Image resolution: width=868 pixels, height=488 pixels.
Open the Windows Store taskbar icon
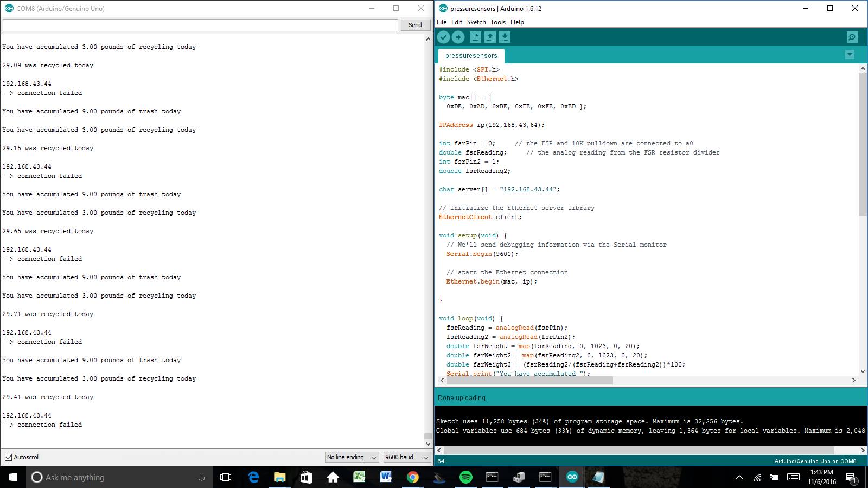(306, 477)
